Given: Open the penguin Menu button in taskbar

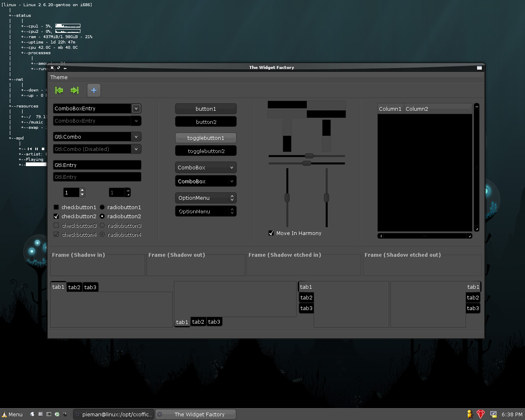Looking at the screenshot, I should tap(12, 414).
